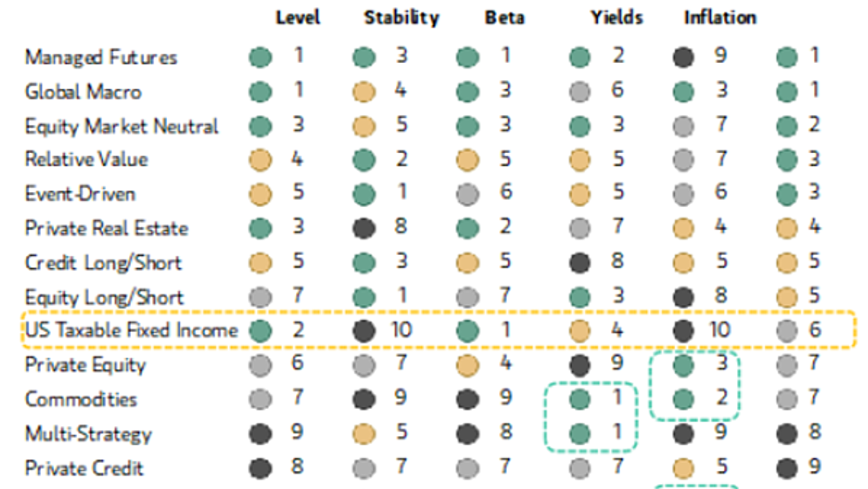Click the Stability column header
The width and height of the screenshot is (868, 489).
pos(401,17)
